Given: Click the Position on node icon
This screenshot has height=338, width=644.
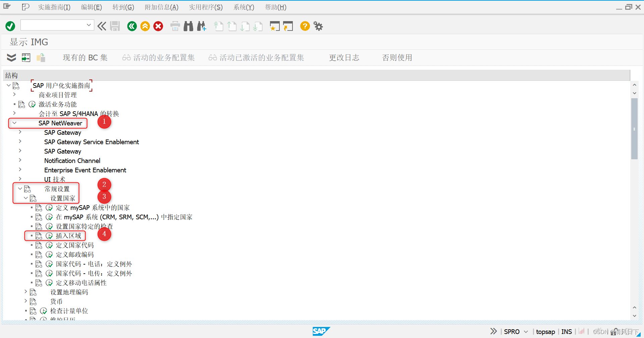Looking at the screenshot, I should [x=26, y=58].
